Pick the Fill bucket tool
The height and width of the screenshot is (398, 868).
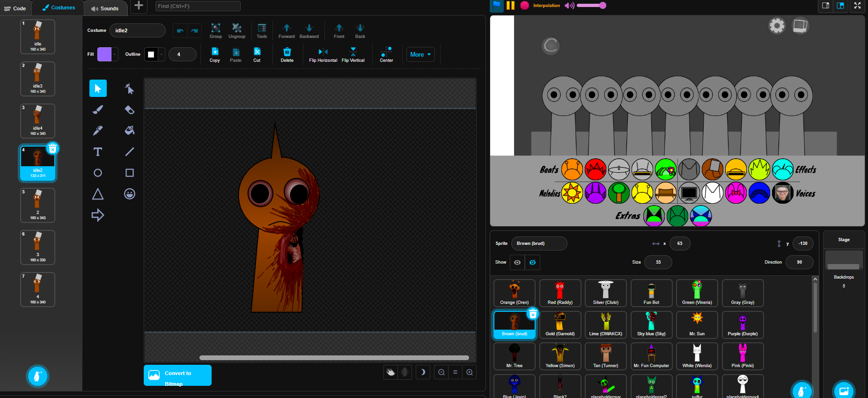pos(130,131)
